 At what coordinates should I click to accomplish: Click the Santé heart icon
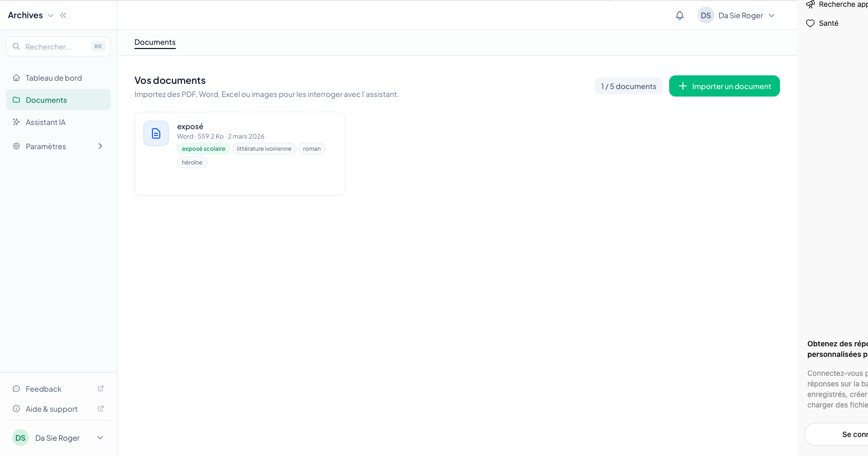pos(811,23)
